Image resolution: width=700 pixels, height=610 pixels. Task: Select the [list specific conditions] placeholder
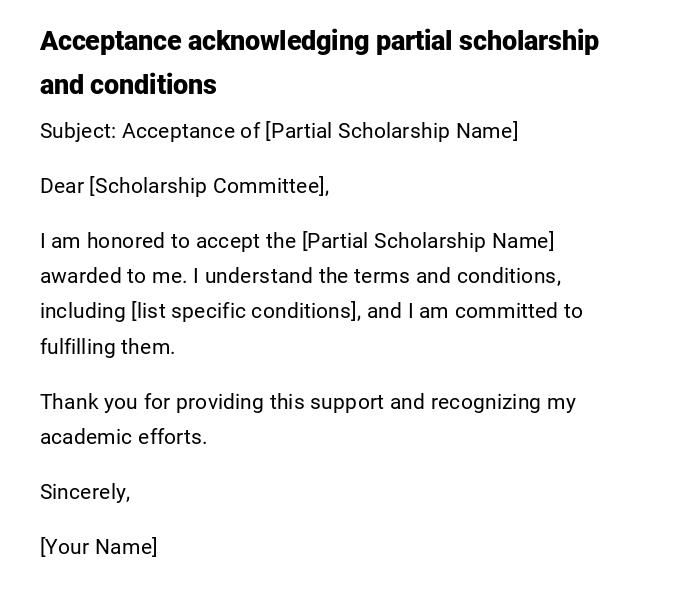pos(244,311)
